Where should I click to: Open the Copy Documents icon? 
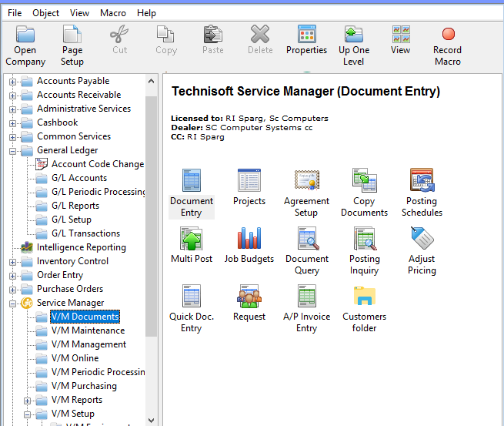(x=364, y=180)
